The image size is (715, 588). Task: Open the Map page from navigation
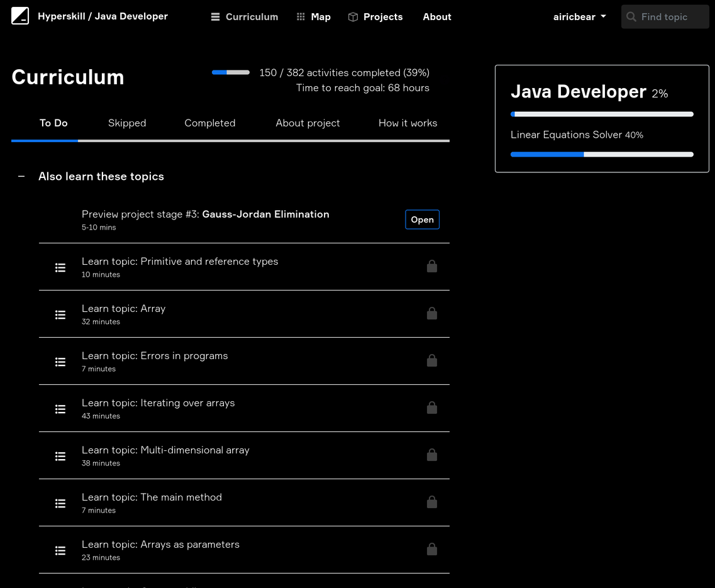[x=313, y=17]
